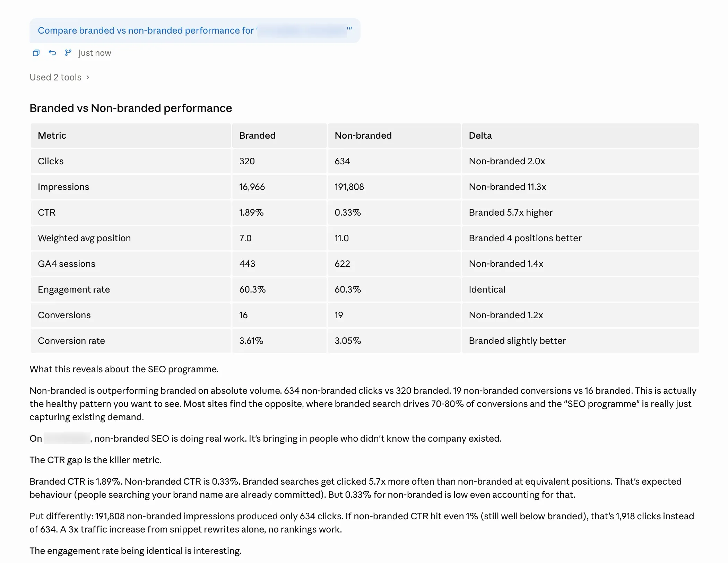Screen dimensions: 728x563
Task: Click the Non-branded column header
Action: point(363,136)
